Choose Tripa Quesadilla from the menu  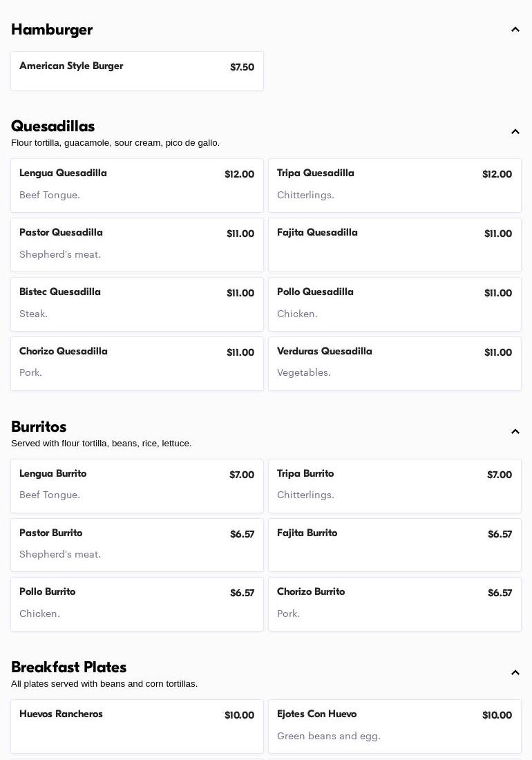coord(395,185)
